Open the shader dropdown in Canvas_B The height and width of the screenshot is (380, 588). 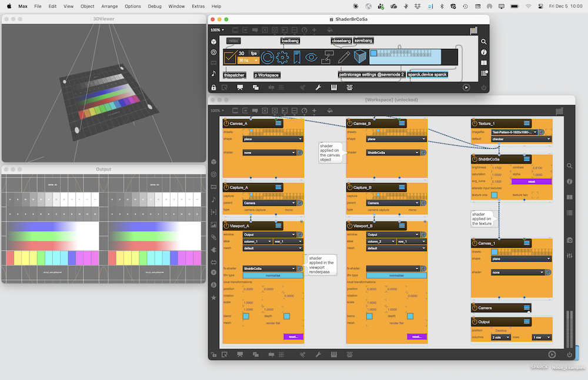point(392,152)
